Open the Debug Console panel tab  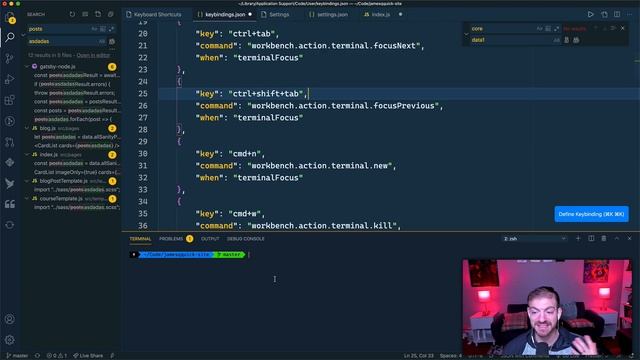pos(245,239)
